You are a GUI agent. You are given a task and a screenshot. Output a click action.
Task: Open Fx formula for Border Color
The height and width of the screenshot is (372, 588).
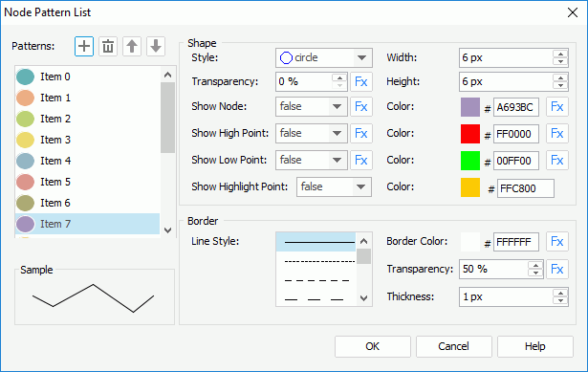pyautogui.click(x=557, y=242)
